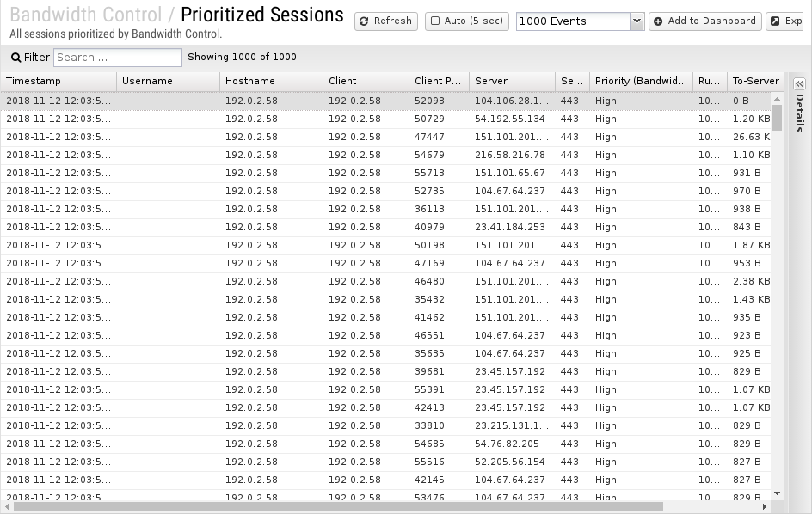Image resolution: width=812 pixels, height=514 pixels.
Task: Sort by the Timestamp column header
Action: 58,82
